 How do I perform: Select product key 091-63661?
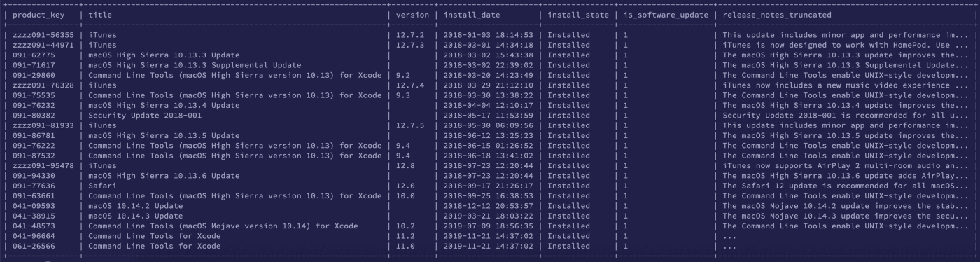tap(34, 196)
